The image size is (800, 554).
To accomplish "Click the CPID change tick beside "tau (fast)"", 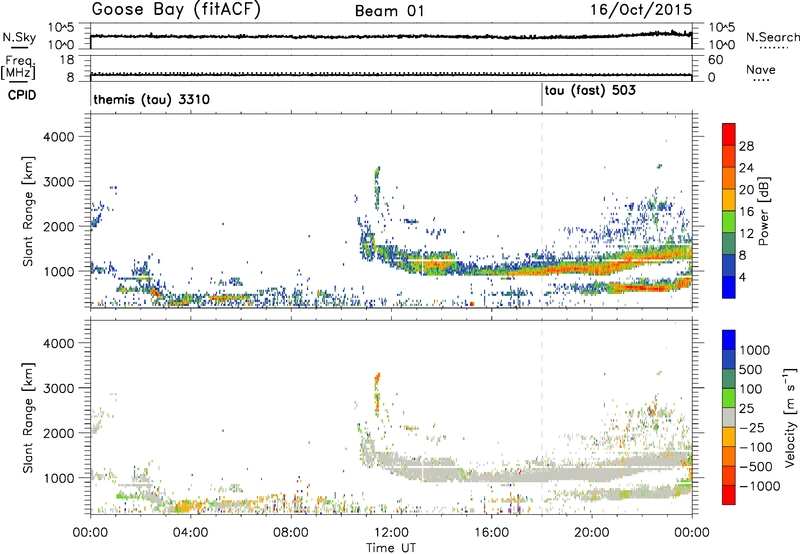I will point(542,95).
